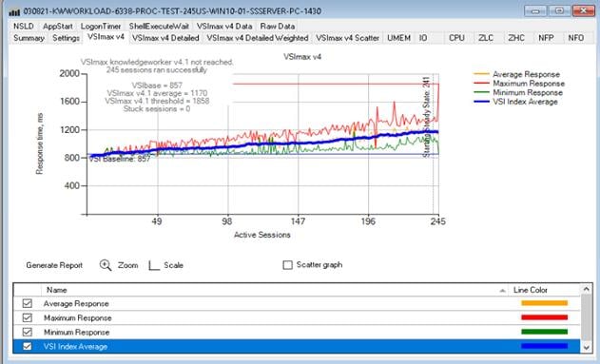Image resolution: width=600 pixels, height=364 pixels.
Task: Click the green Minimum Response color swatch
Action: click(x=544, y=332)
